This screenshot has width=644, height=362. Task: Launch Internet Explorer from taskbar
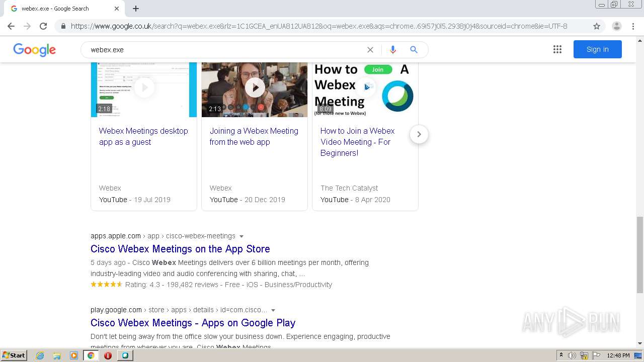tap(40, 355)
